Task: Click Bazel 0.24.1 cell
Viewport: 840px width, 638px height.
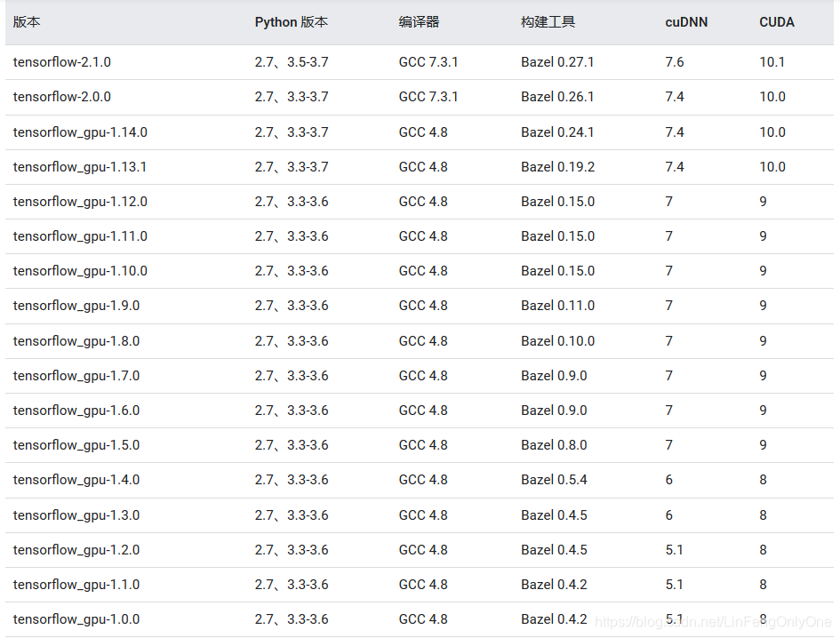Action: [x=557, y=132]
